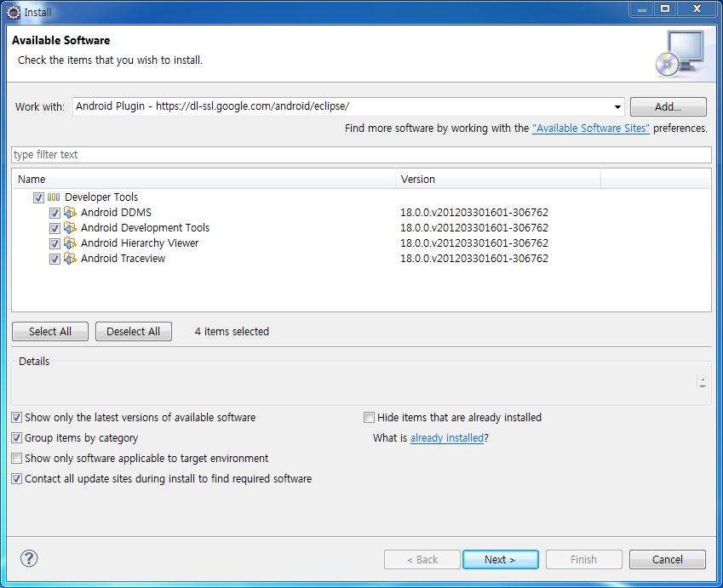Screen dimensions: 723x588
Task: Click the Help question mark icon
Action: [29, 559]
